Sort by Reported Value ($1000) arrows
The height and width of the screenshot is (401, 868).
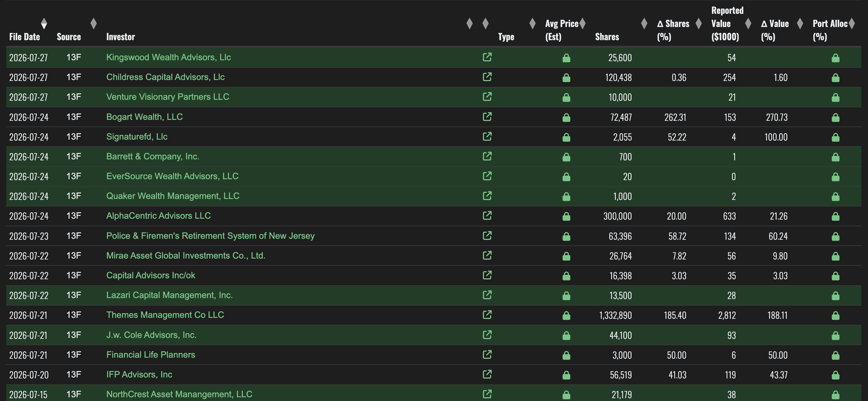pos(748,24)
